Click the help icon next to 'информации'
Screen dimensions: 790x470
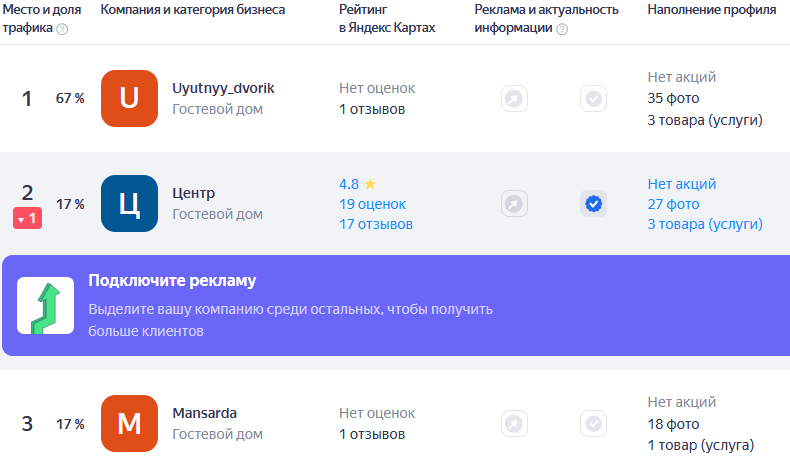562,29
